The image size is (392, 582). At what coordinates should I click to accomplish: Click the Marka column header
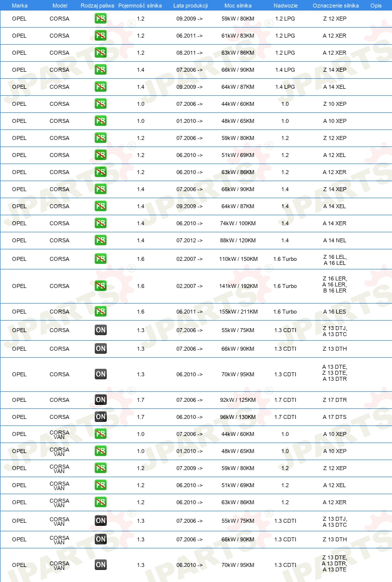[x=20, y=6]
